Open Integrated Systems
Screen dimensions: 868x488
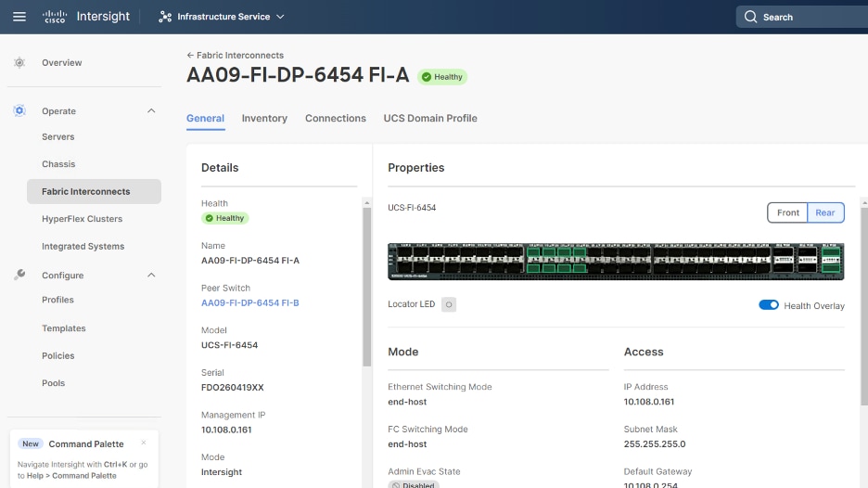tap(83, 246)
